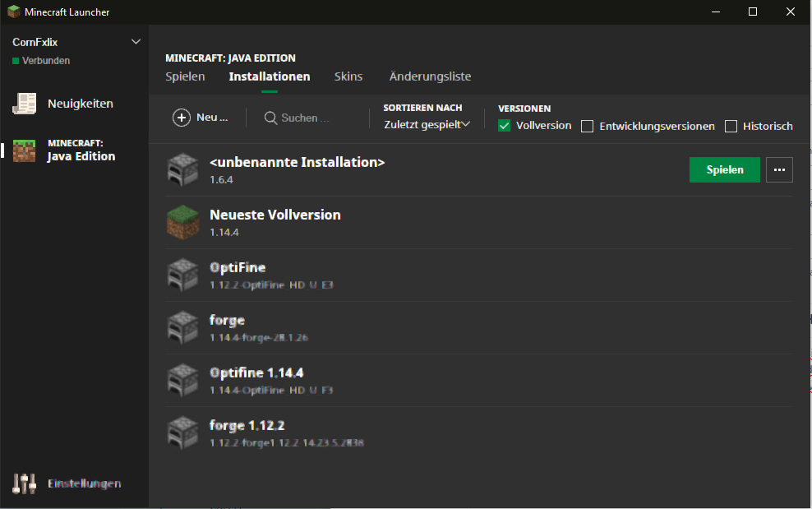This screenshot has width=812, height=509.
Task: Click the green Verbunden status indicator
Action: [x=16, y=61]
